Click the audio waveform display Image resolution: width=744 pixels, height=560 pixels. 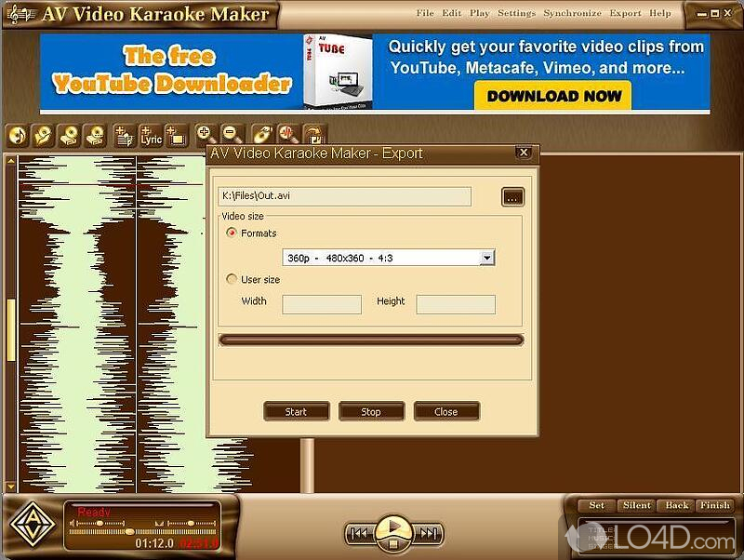click(112, 325)
